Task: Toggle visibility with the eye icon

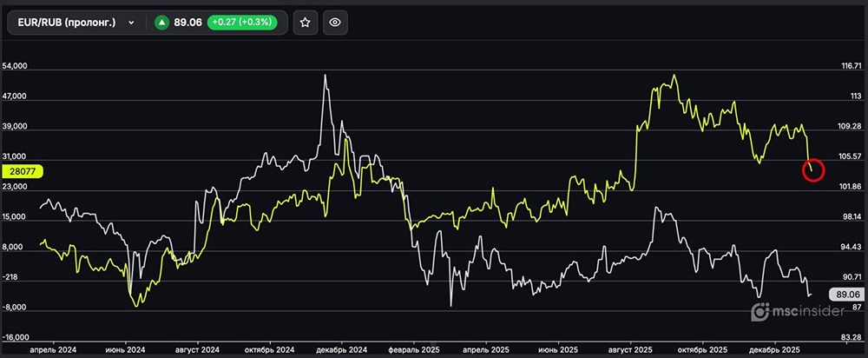Action: click(335, 23)
